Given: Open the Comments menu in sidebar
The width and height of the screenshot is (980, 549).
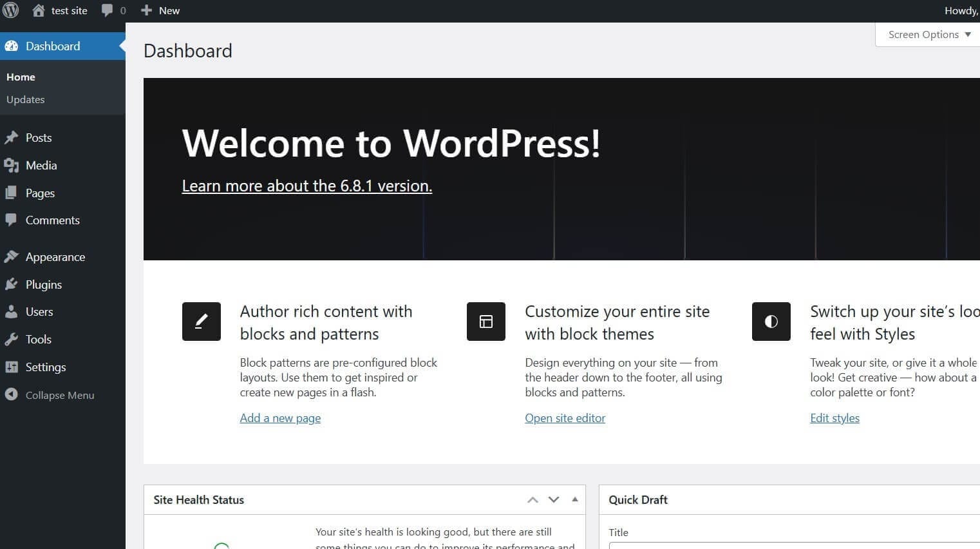Looking at the screenshot, I should pos(62,220).
